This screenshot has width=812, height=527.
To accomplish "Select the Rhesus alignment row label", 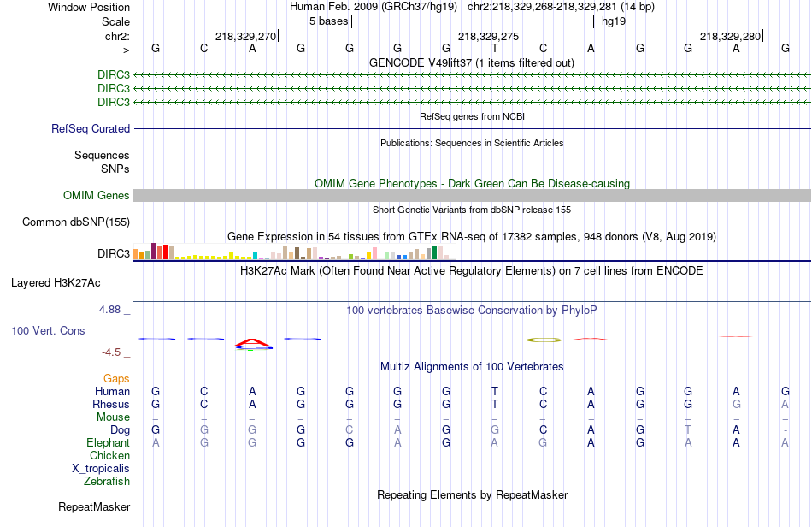I will tap(111, 404).
